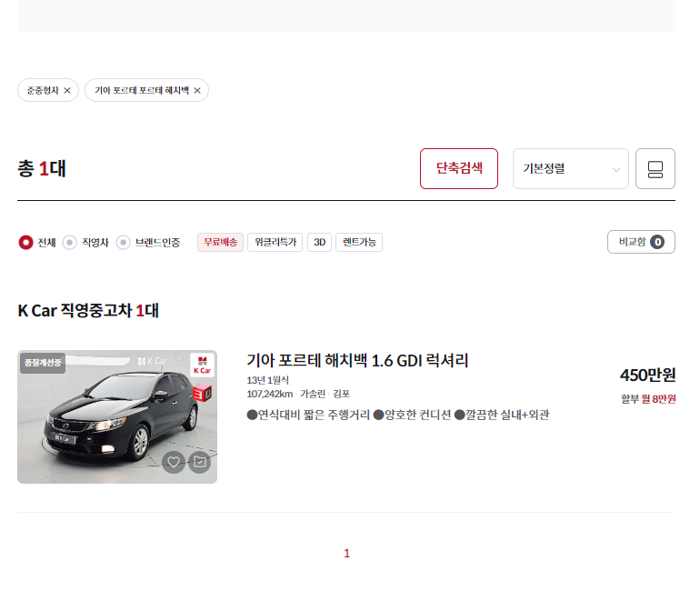This screenshot has height=591, width=700.
Task: Click the 107,242km mileage text
Action: pos(270,394)
